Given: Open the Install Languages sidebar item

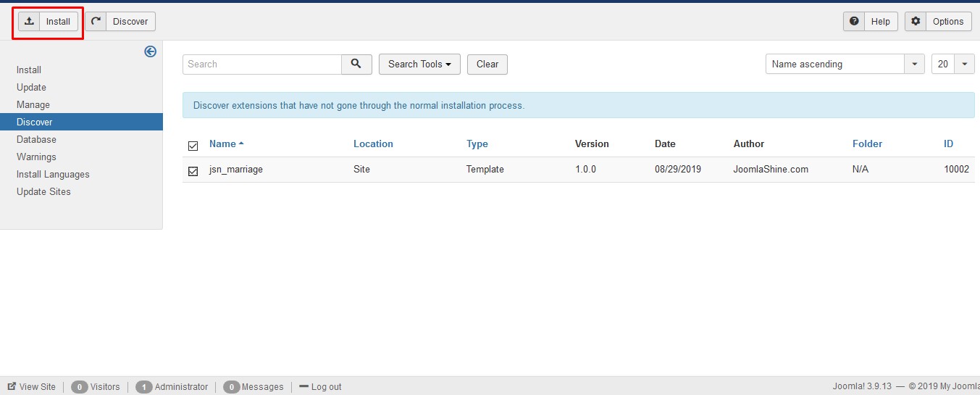Looking at the screenshot, I should coord(53,175).
